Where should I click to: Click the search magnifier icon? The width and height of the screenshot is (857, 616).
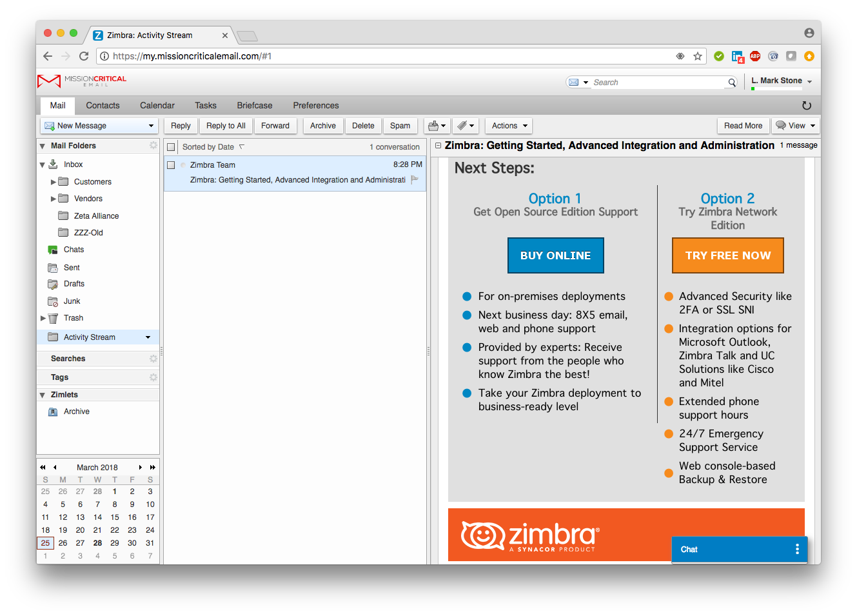click(732, 83)
